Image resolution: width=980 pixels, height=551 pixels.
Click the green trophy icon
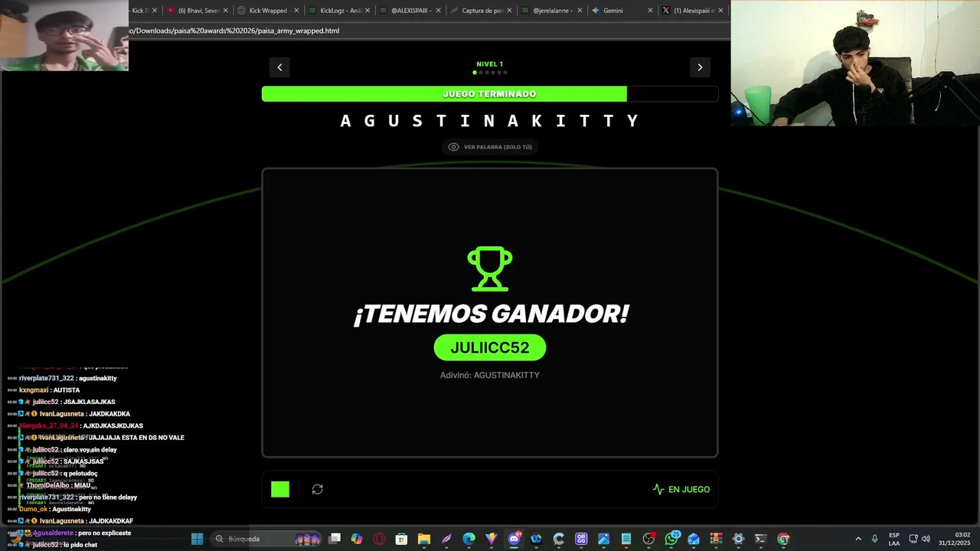(x=490, y=269)
